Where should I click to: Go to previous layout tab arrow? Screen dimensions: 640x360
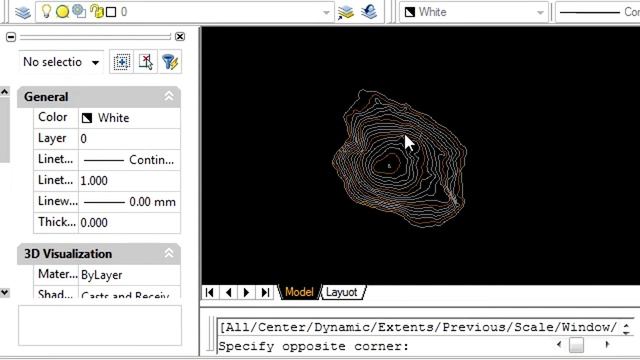[x=229, y=292]
